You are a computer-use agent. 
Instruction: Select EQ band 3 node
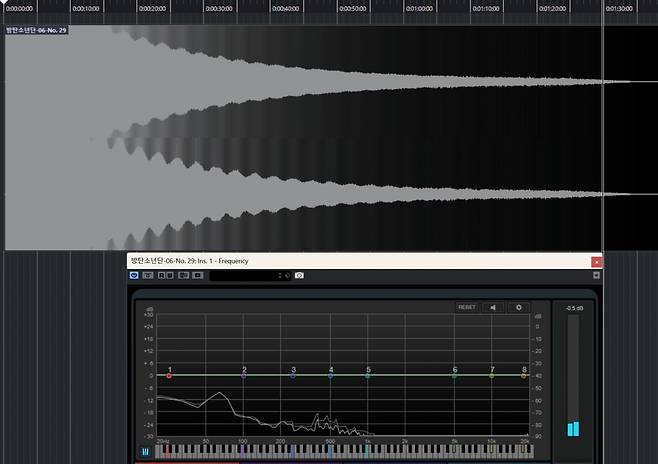pos(293,376)
